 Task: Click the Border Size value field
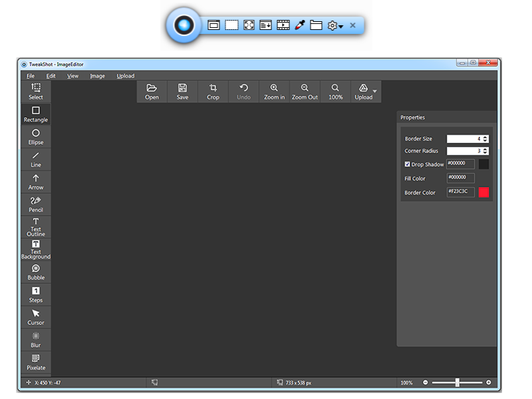tap(464, 139)
